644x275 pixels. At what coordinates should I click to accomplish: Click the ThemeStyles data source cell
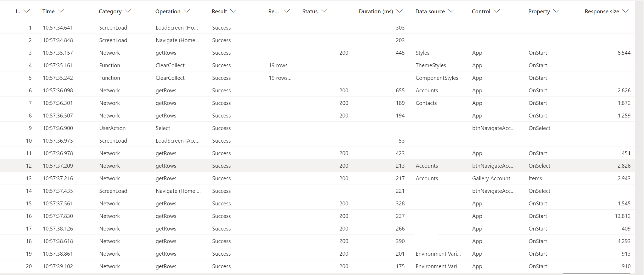[431, 65]
